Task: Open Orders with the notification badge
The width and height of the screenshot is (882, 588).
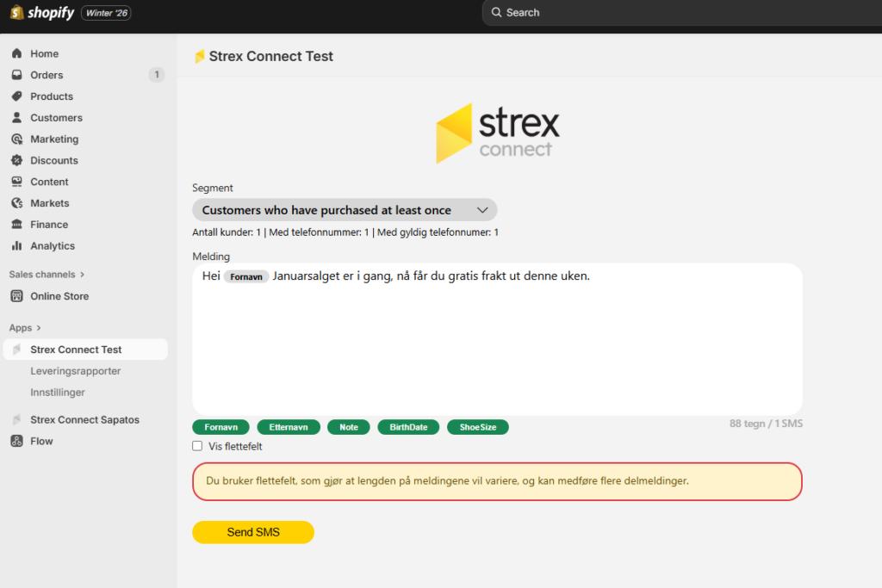Action: pyautogui.click(x=43, y=75)
